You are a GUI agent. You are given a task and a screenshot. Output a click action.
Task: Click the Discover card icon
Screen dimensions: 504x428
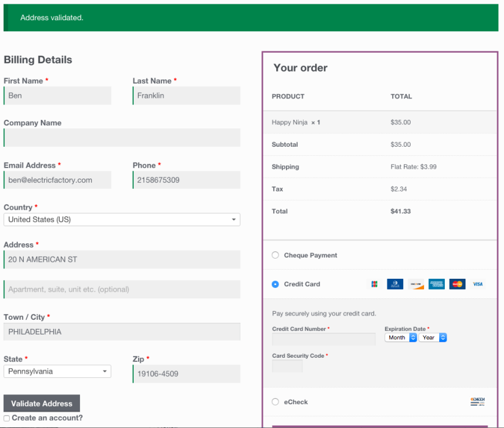point(416,284)
